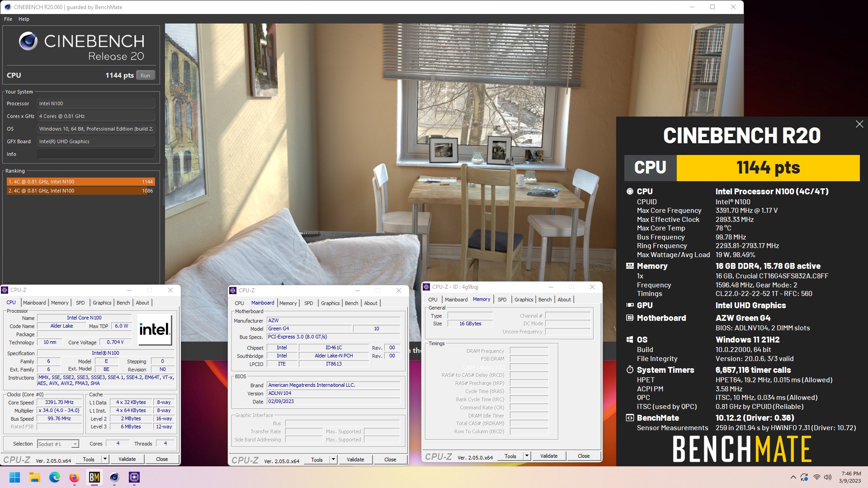Viewport: 868px width, 488px height.
Task: Select ranking entry with score 1144
Action: coord(80,182)
